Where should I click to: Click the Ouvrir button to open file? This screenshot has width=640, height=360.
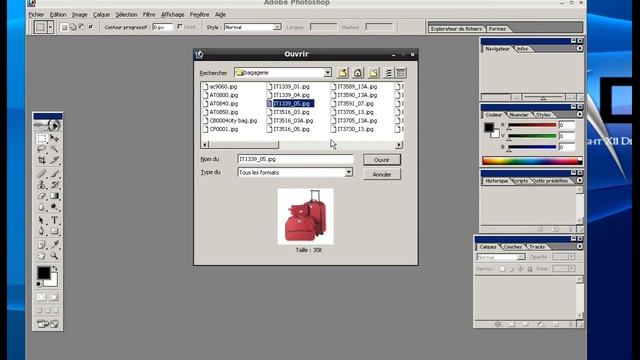click(382, 160)
